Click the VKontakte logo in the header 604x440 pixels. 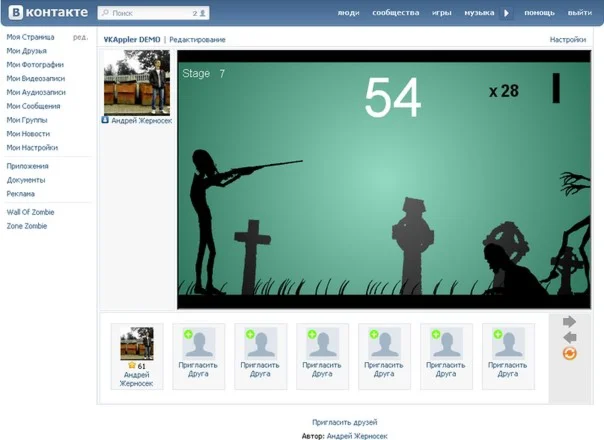tap(46, 13)
